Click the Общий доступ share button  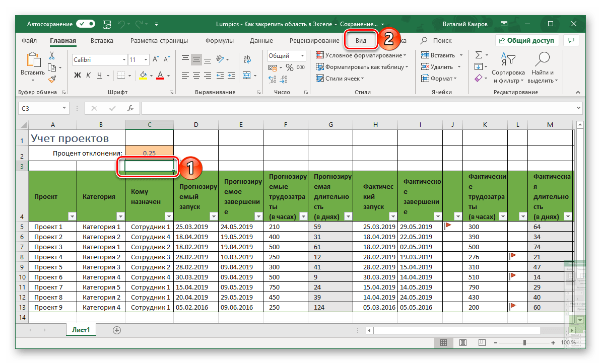(526, 41)
